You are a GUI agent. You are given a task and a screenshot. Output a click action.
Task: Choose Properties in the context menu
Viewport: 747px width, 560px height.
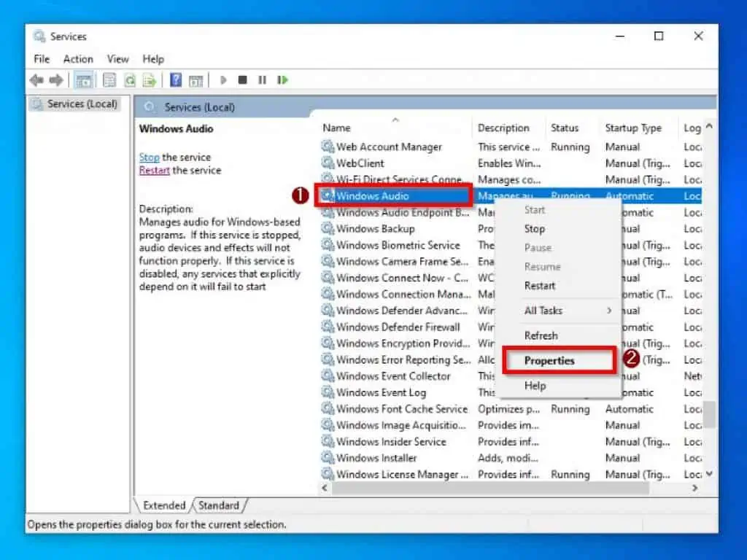[x=558, y=360]
